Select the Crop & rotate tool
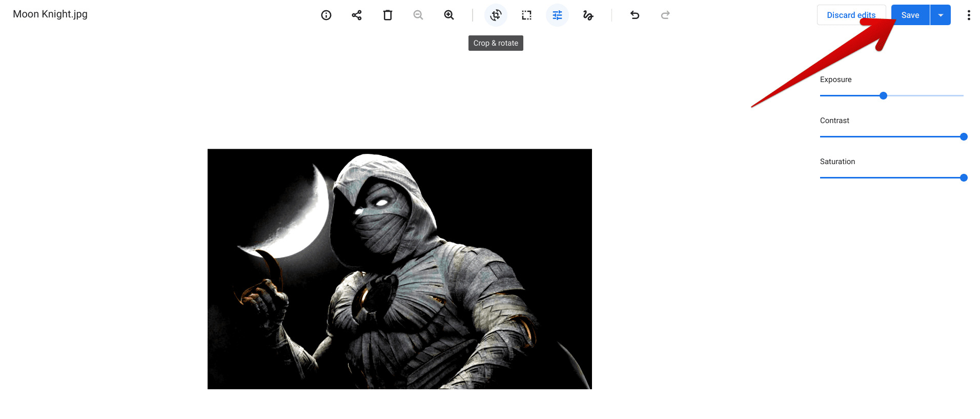Viewport: 980px width, 419px height. (496, 15)
